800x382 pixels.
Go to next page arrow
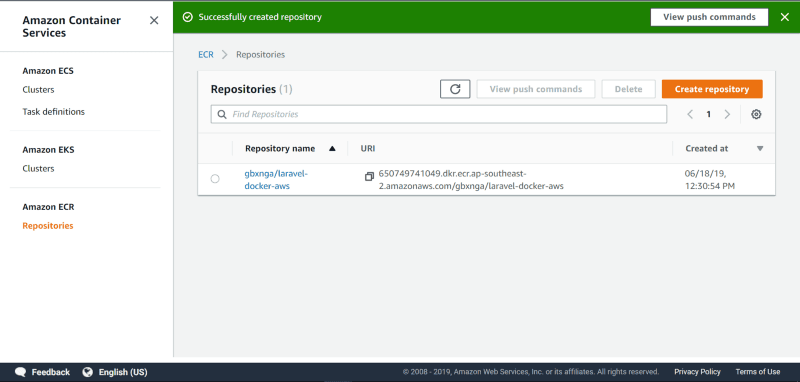728,114
